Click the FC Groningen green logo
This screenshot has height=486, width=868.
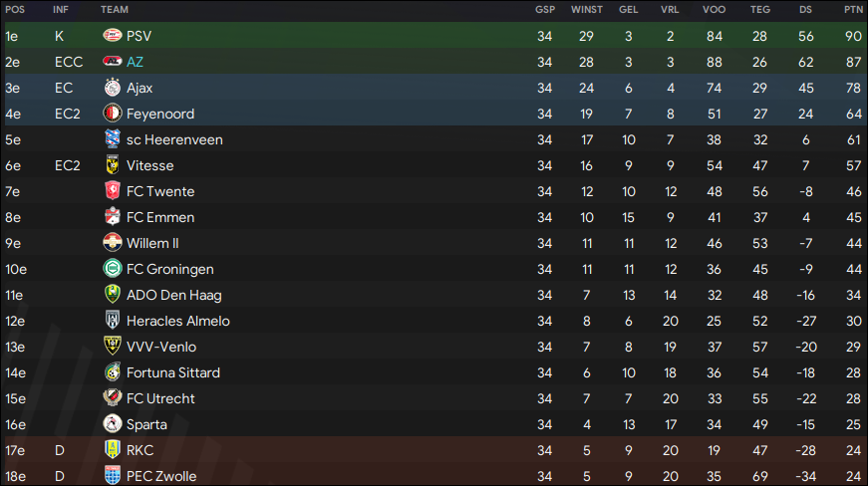[113, 269]
